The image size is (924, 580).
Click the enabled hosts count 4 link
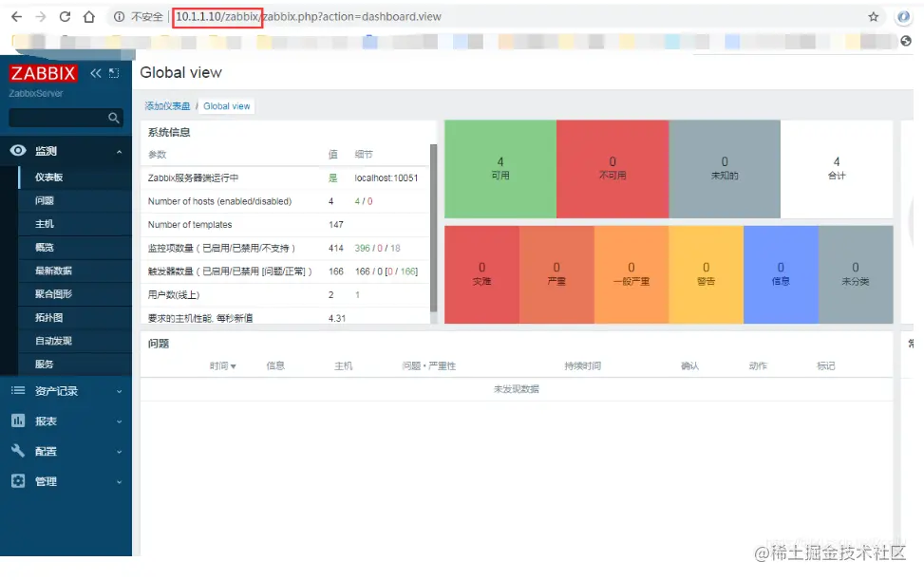click(357, 201)
